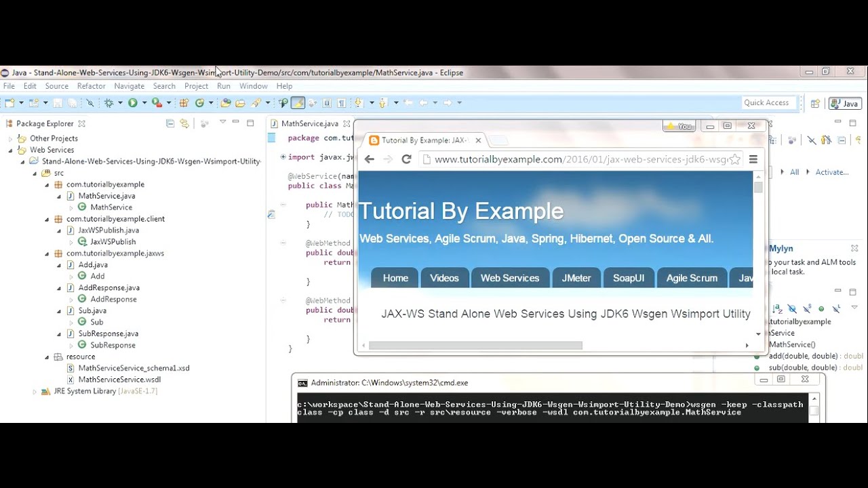
Task: Open the Project menu
Action: click(x=196, y=86)
